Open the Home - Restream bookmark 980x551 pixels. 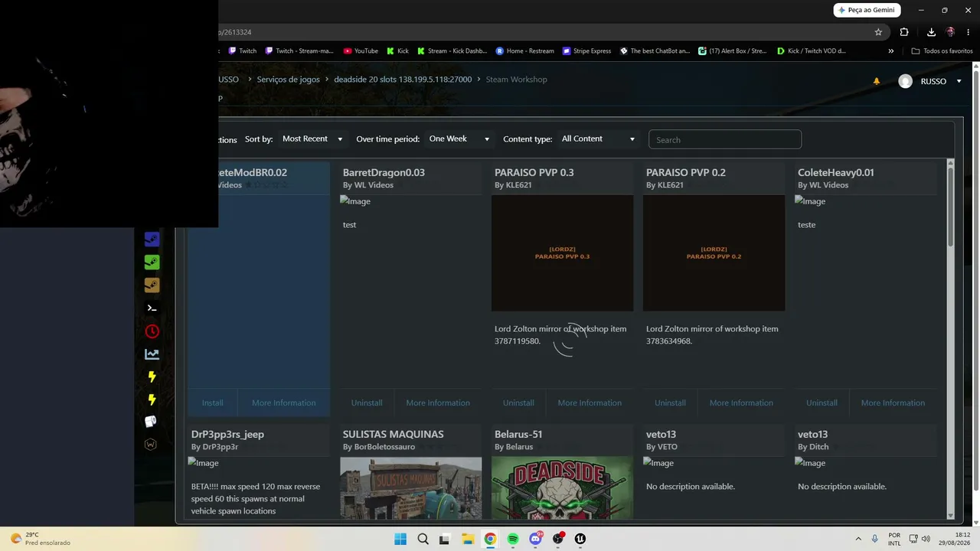click(524, 51)
